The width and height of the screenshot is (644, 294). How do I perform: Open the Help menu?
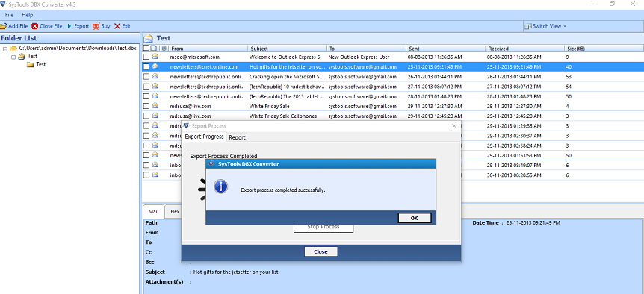coord(28,15)
